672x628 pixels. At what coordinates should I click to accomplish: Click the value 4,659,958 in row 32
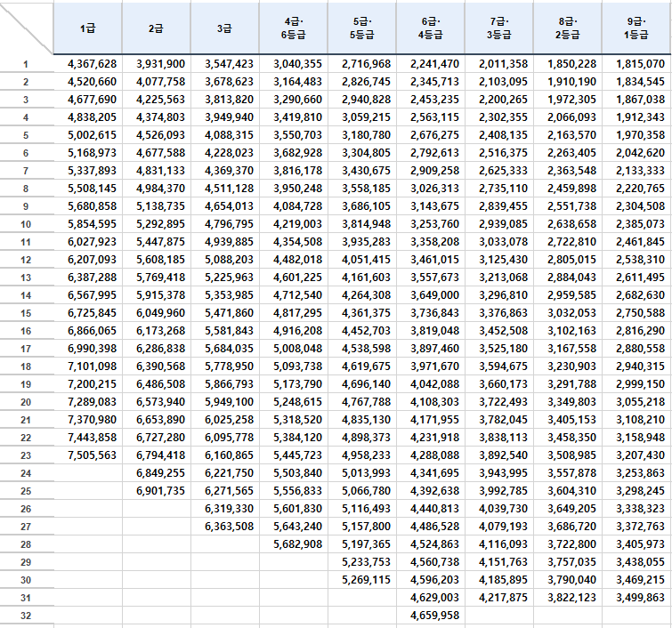point(434,616)
